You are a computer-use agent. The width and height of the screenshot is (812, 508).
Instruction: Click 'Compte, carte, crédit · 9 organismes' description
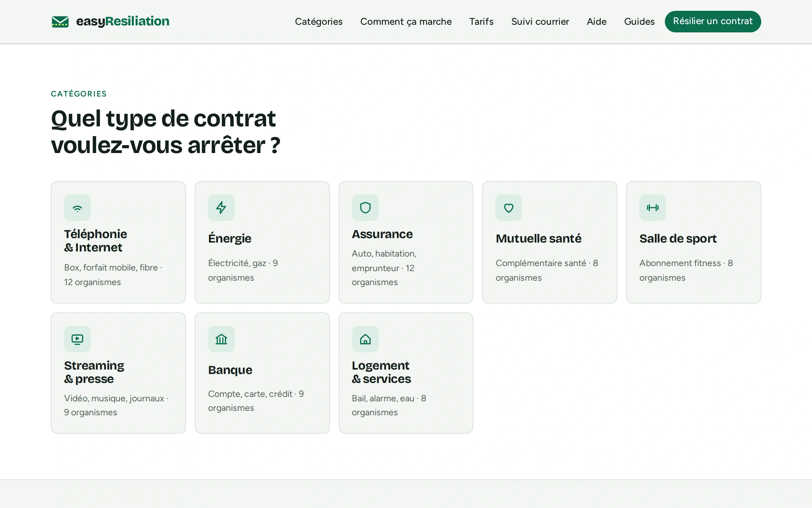coord(256,400)
